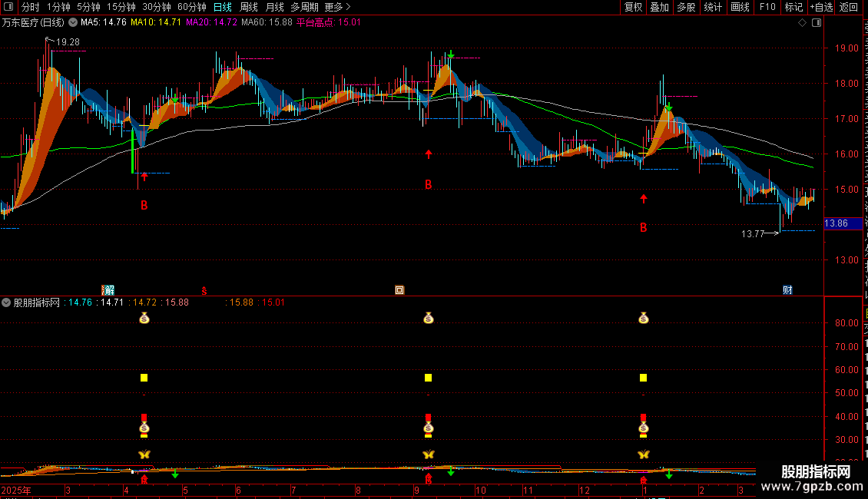Open the dropdown arrow next to 万东医疗(日线)
Viewport: 868px width, 499px height.
tap(73, 22)
